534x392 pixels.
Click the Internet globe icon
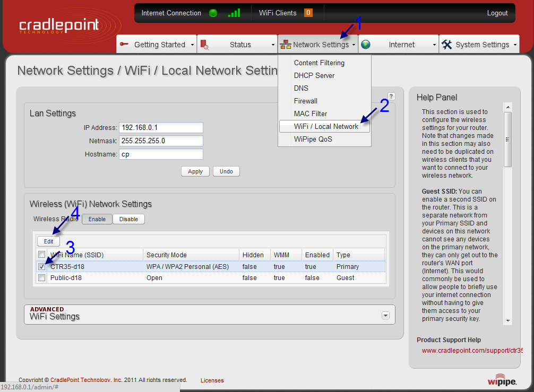click(366, 45)
